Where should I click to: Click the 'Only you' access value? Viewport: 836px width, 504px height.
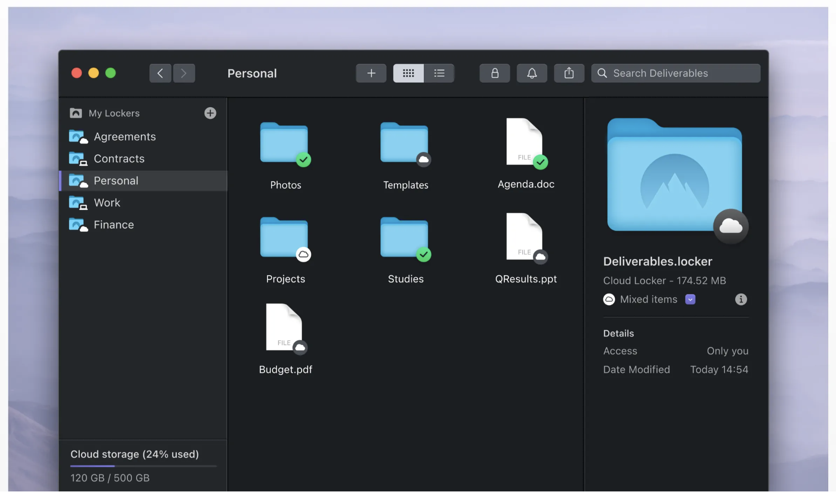click(727, 351)
